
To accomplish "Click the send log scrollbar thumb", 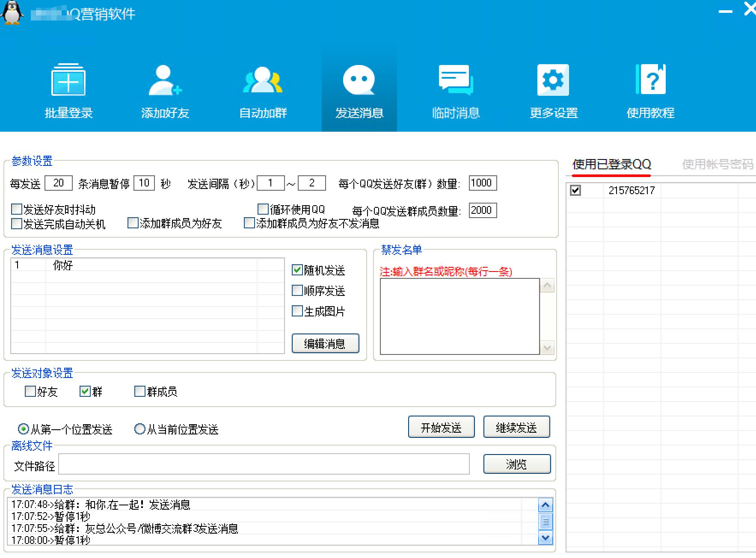I will pyautogui.click(x=545, y=522).
